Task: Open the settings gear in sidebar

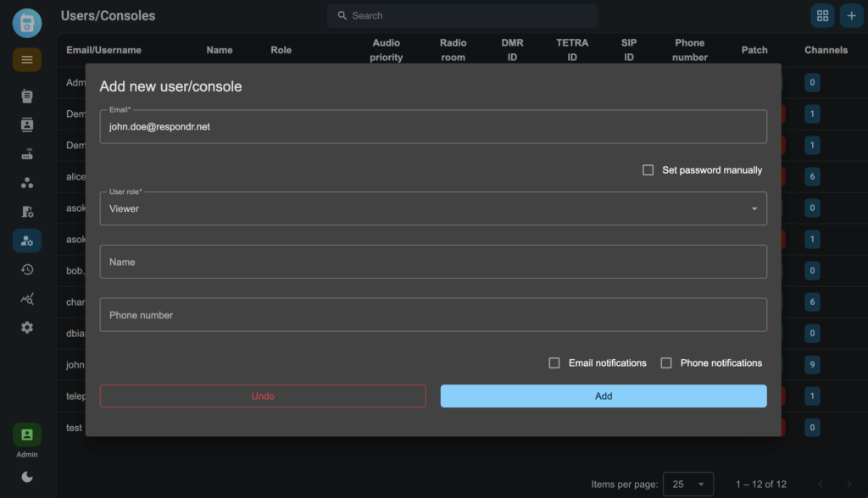Action: tap(27, 327)
